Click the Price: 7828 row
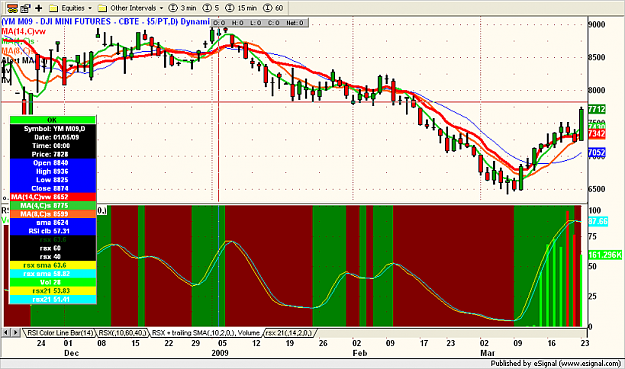Image resolution: width=625 pixels, height=369 pixels. pos(53,154)
